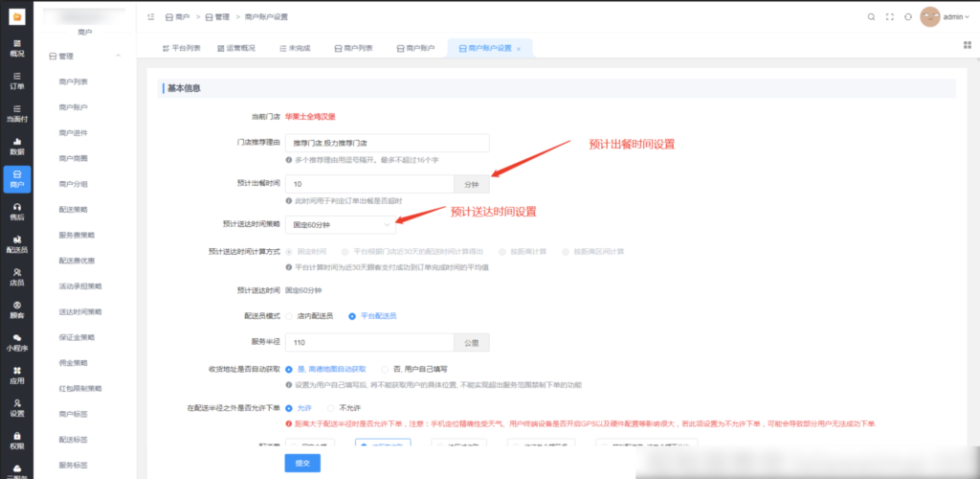Open search via the magnifier icon
980x479 pixels.
(x=871, y=17)
